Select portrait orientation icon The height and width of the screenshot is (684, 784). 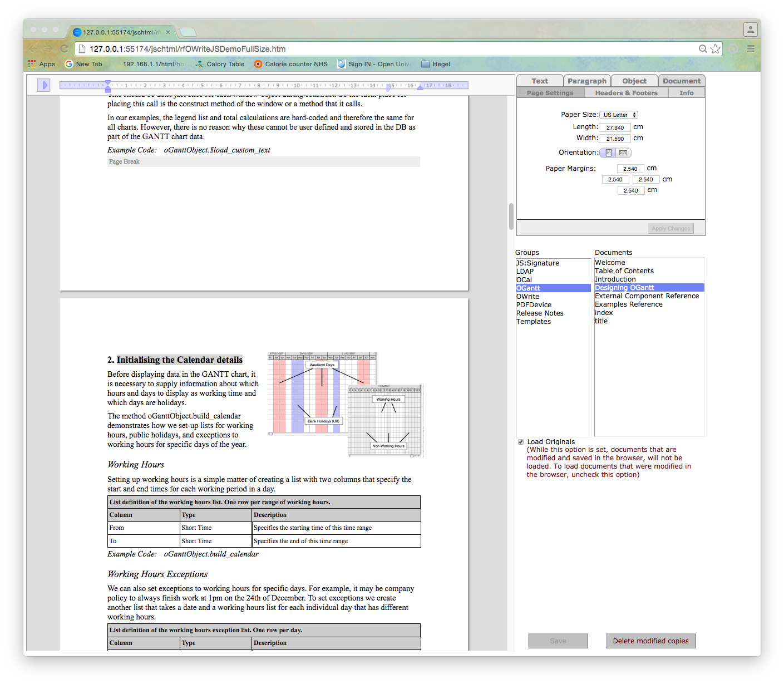pos(608,152)
